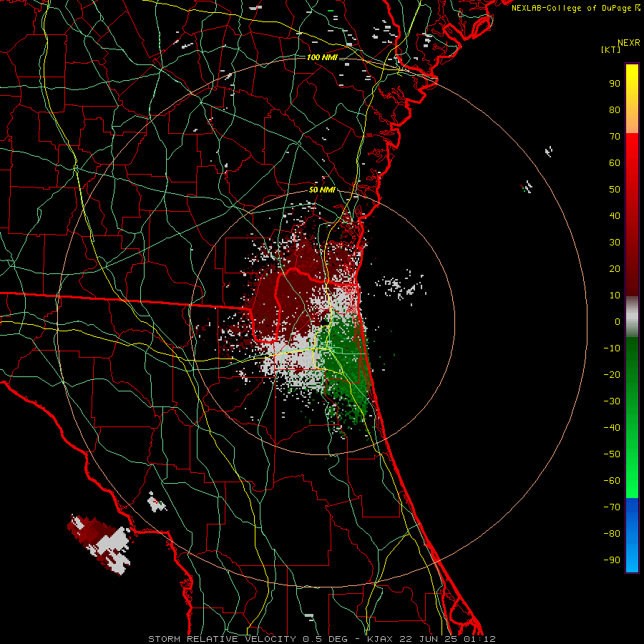Click the 50 NMI range ring label
Screen dimensions: 644x644
pyautogui.click(x=322, y=190)
